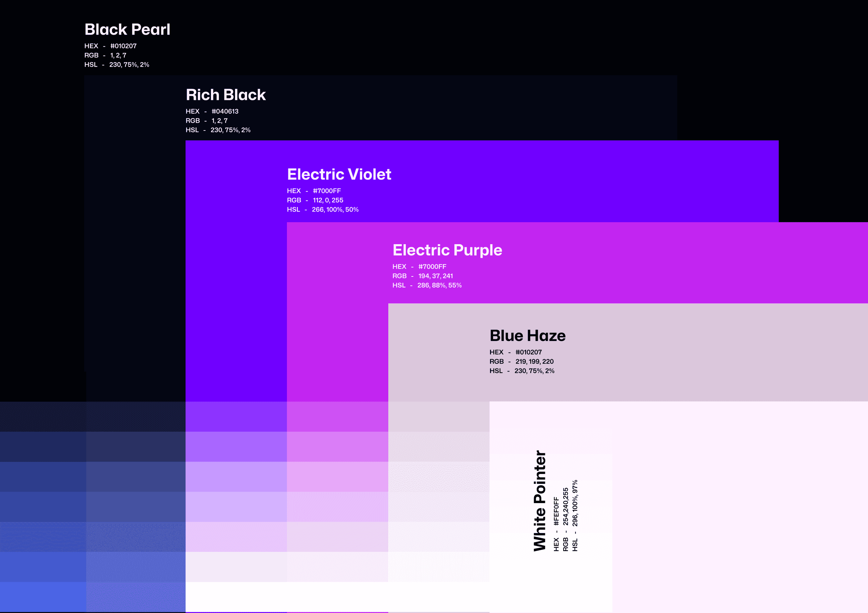Viewport: 868px width, 613px height.
Task: Select the RGB value 219, 199, 220
Action: point(534,362)
